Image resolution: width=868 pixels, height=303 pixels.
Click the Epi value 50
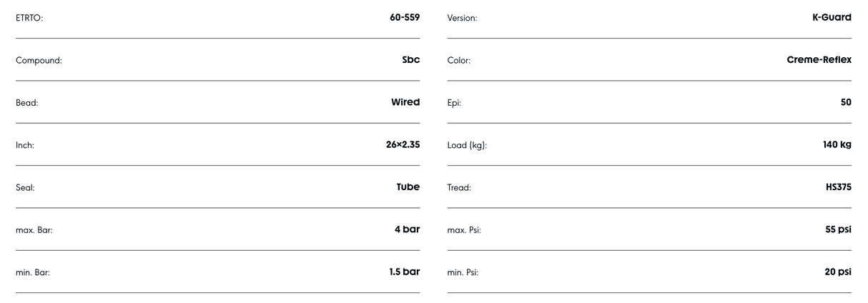tap(846, 102)
